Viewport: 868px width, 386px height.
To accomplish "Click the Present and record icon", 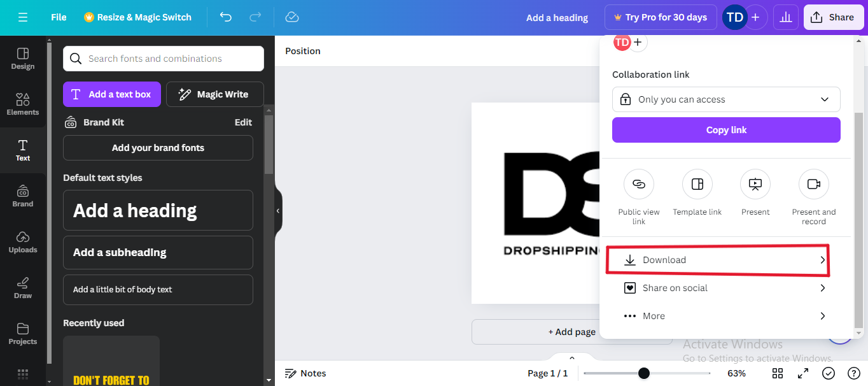I will [x=814, y=185].
